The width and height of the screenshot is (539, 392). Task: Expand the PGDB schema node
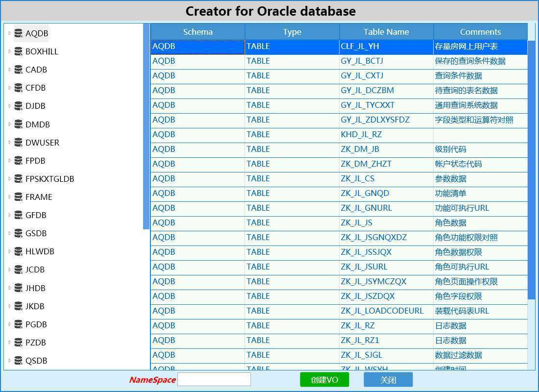point(10,324)
